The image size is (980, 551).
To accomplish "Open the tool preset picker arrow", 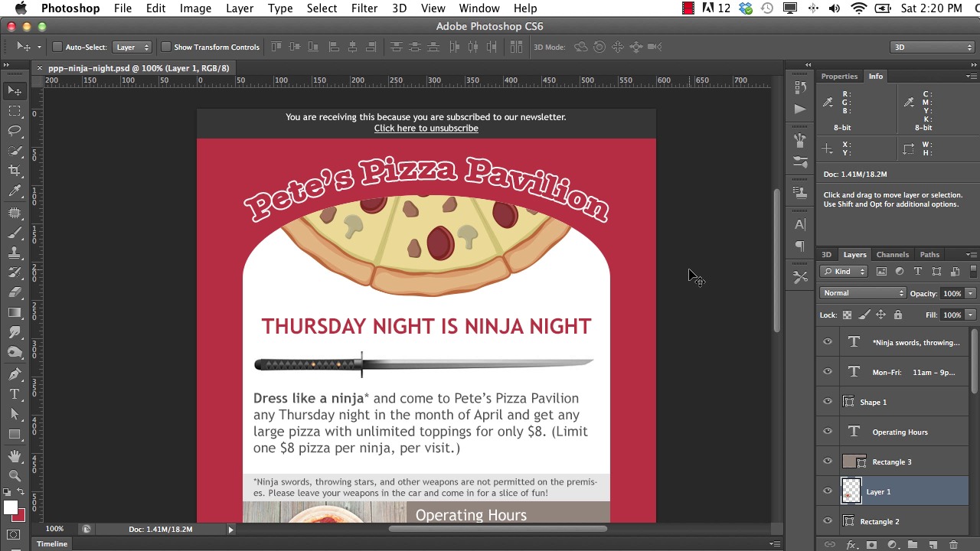I will [x=39, y=47].
